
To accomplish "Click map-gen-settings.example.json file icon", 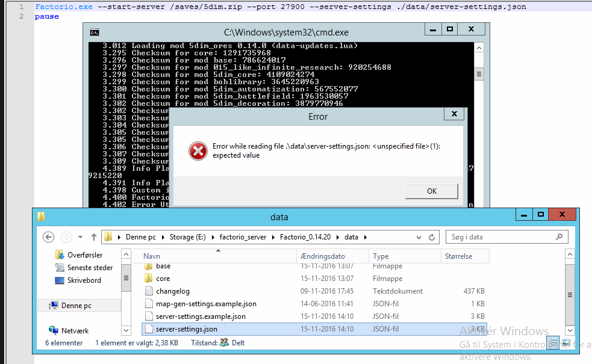I will pos(149,304).
